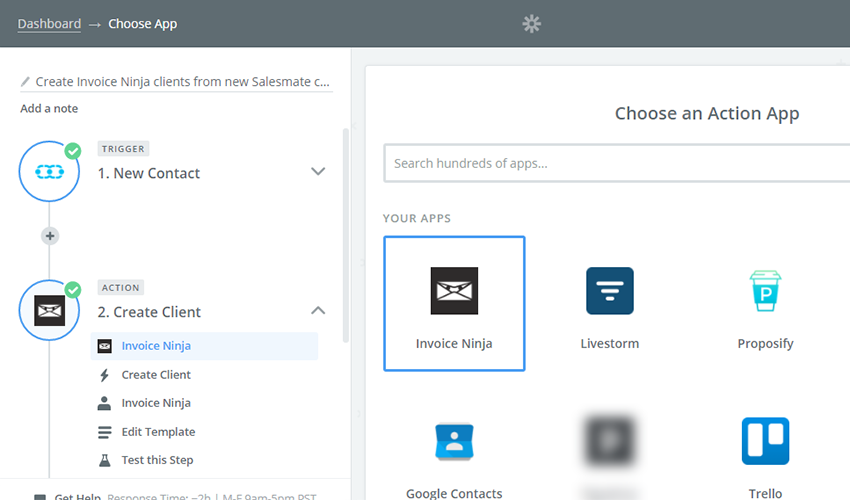Viewport: 850px width, 500px height.
Task: Click Add a note
Action: click(x=49, y=108)
